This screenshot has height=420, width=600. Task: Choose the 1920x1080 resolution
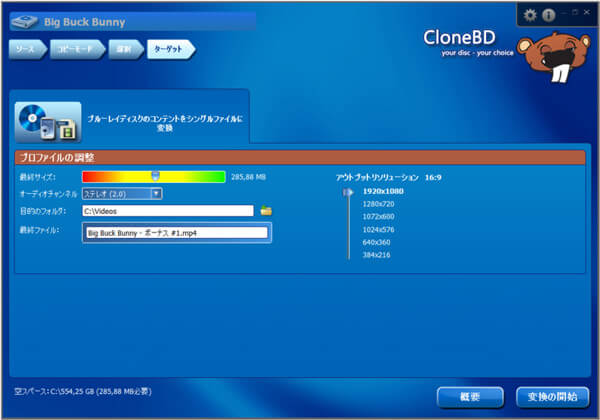point(383,191)
